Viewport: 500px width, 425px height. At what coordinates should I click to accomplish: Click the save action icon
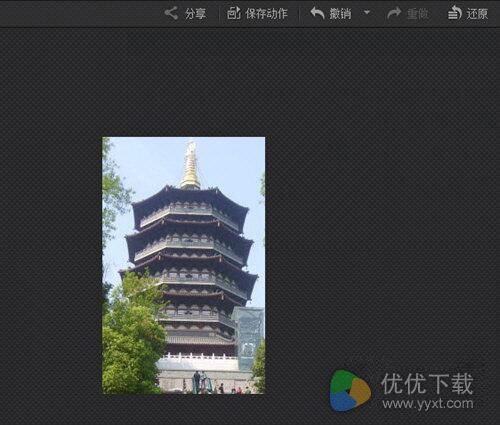[234, 13]
